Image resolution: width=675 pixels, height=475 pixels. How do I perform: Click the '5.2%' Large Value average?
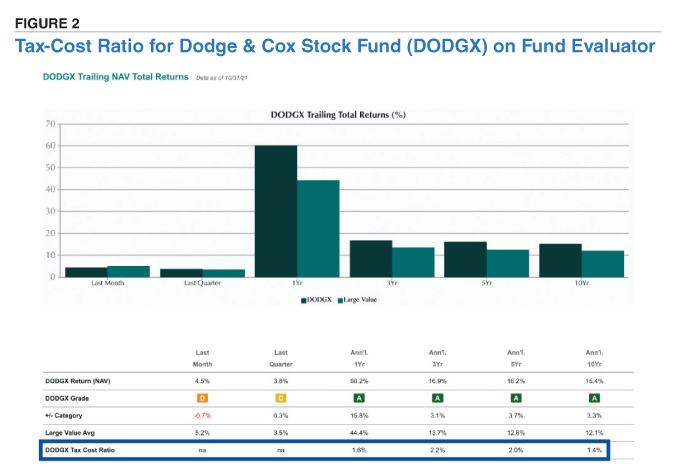202,433
